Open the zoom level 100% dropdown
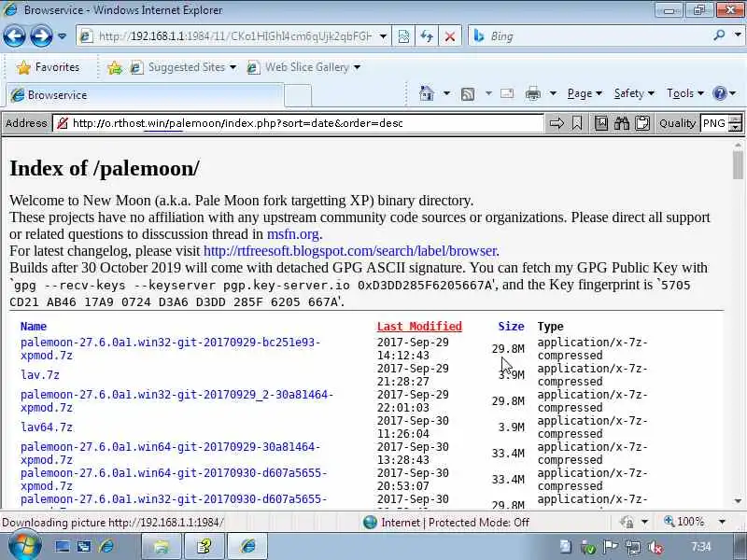The image size is (747, 560). tap(722, 522)
